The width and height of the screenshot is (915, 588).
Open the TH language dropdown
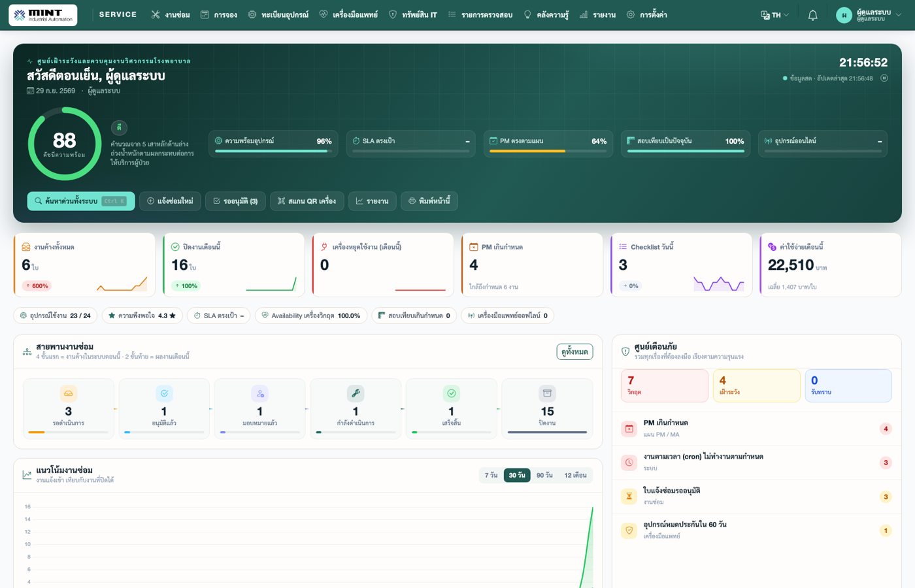(775, 15)
